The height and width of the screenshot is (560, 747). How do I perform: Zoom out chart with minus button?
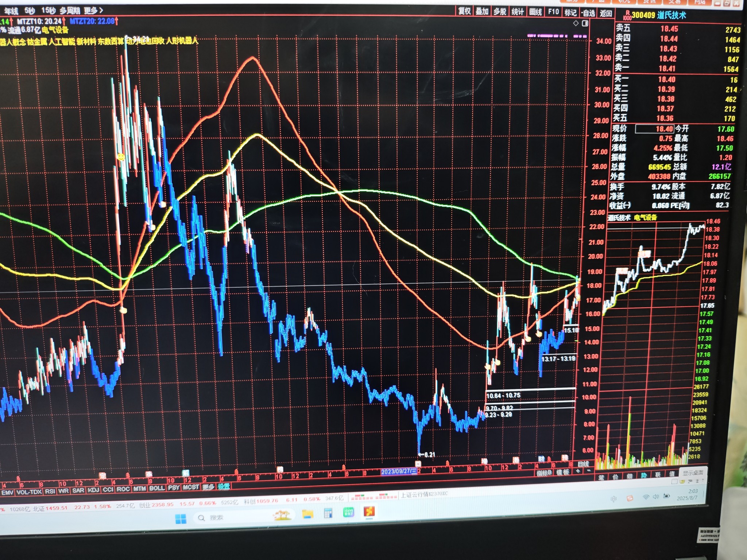[x=588, y=471]
